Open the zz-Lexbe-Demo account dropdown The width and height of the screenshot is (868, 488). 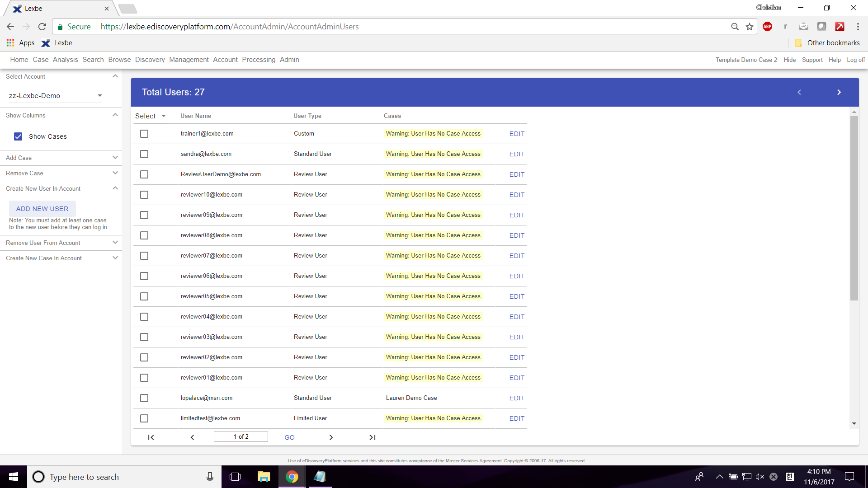[x=55, y=96]
